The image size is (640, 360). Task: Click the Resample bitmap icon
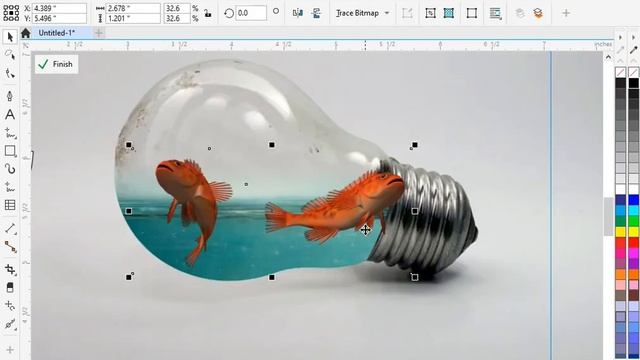pos(430,13)
